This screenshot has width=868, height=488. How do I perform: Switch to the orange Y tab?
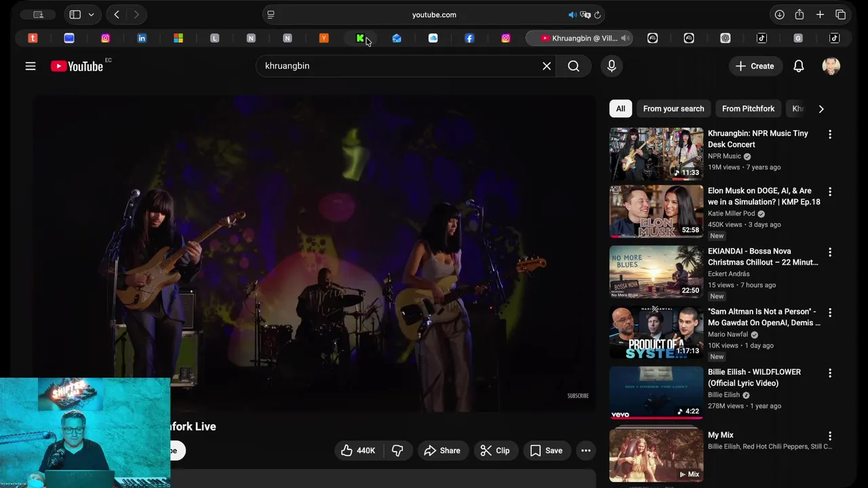(323, 38)
